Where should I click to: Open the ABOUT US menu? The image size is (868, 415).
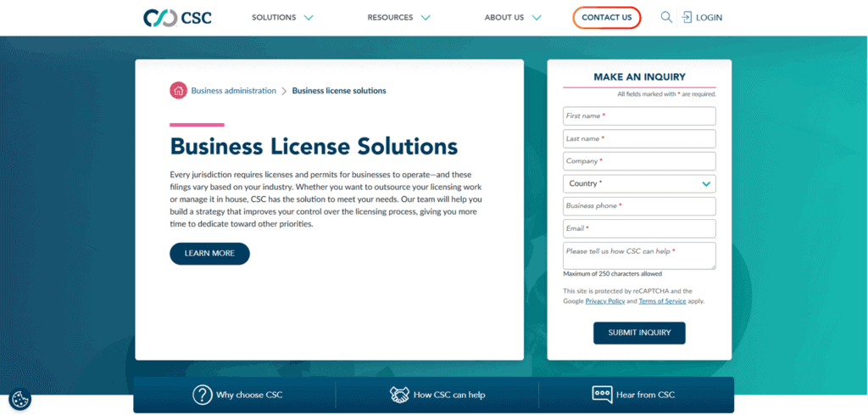click(x=504, y=18)
